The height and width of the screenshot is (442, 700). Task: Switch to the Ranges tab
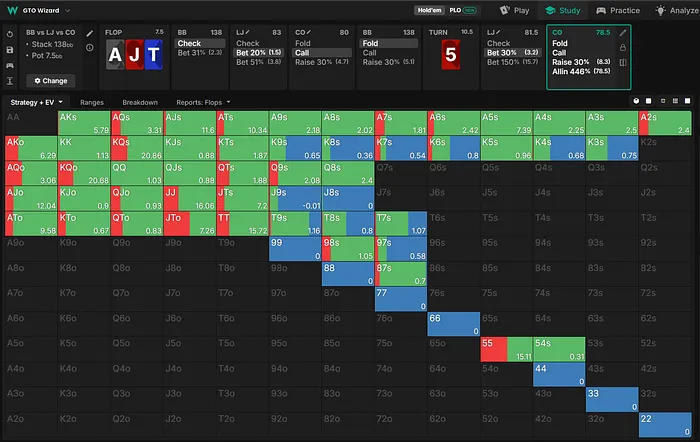(x=92, y=102)
